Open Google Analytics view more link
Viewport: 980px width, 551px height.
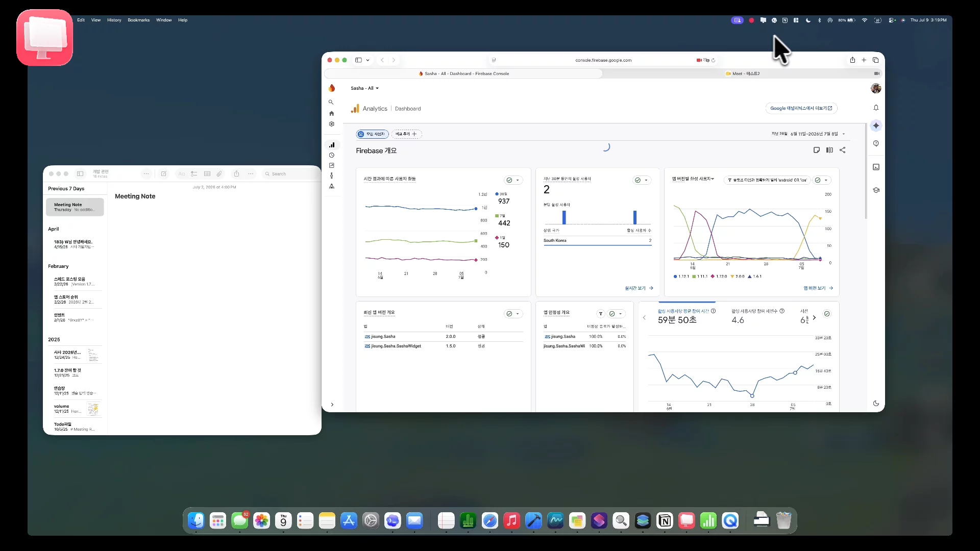801,108
